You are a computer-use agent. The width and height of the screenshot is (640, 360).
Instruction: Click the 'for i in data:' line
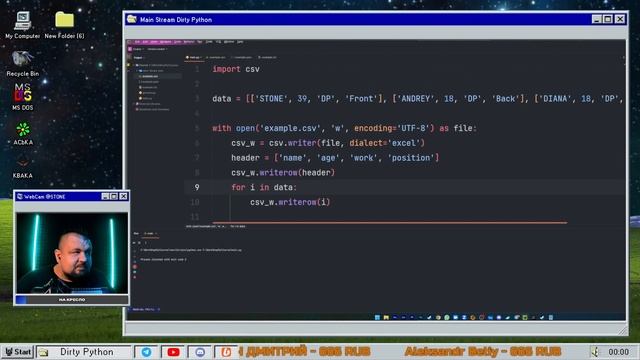pyautogui.click(x=264, y=187)
